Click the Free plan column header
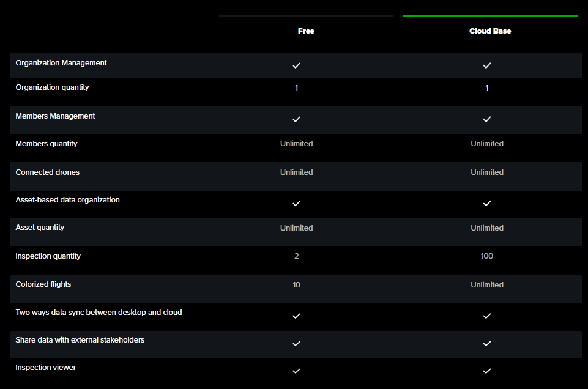Viewport: 588px width, 389px height. click(x=306, y=31)
